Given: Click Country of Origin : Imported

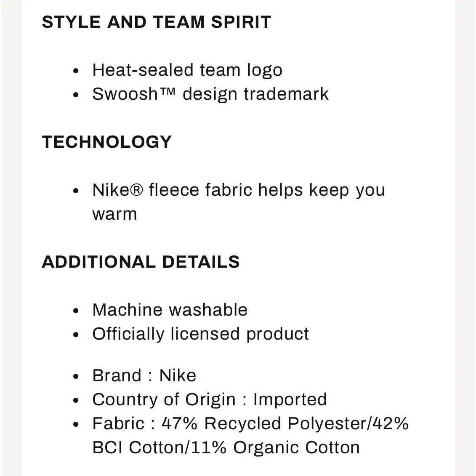Looking at the screenshot, I should (x=210, y=399).
